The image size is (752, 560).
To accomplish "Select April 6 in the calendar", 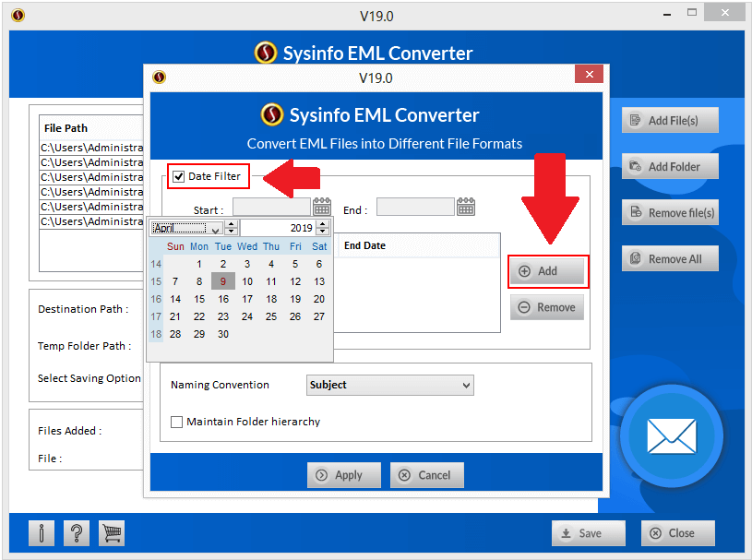I will [319, 264].
